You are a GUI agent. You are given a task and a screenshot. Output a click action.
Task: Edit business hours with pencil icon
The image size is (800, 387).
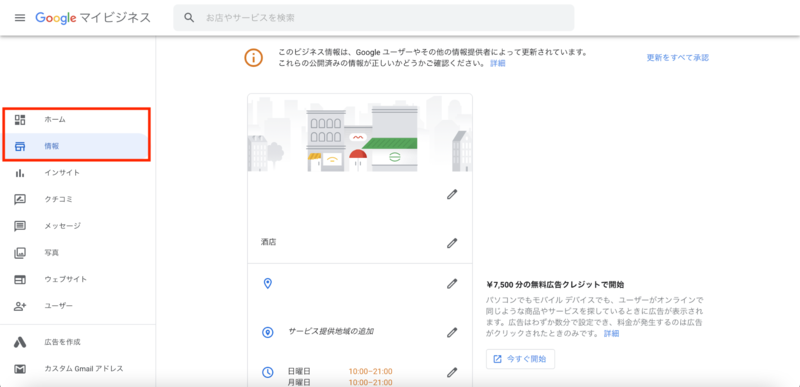pyautogui.click(x=452, y=372)
